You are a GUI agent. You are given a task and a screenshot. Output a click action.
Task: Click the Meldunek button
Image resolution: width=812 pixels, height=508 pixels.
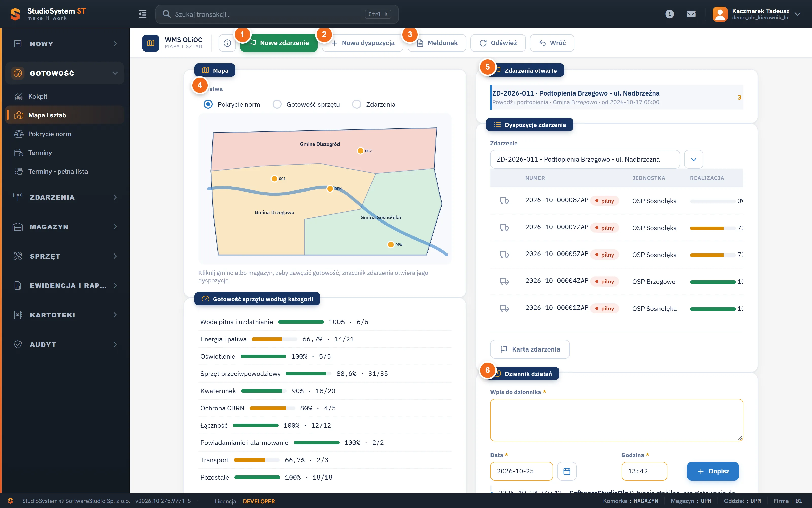point(437,43)
